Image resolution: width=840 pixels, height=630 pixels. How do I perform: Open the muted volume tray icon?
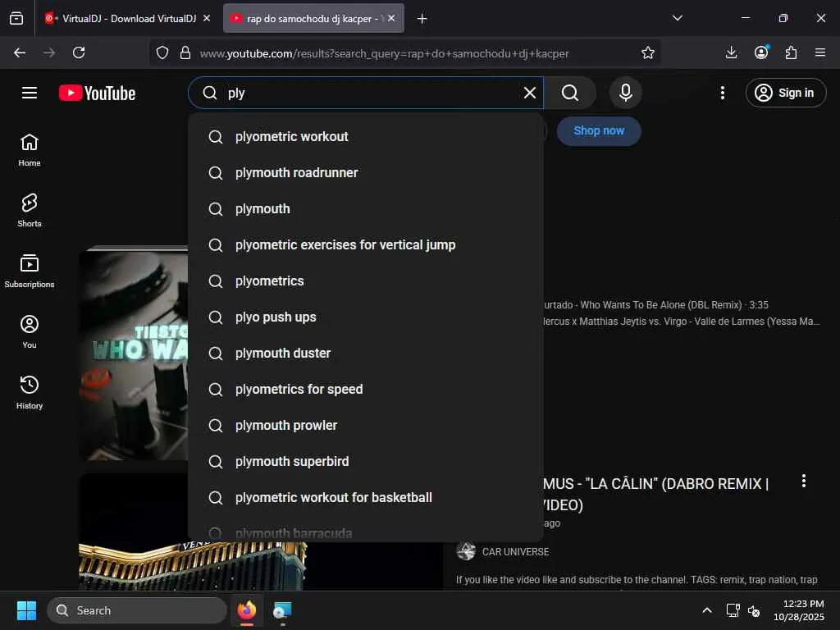754,610
